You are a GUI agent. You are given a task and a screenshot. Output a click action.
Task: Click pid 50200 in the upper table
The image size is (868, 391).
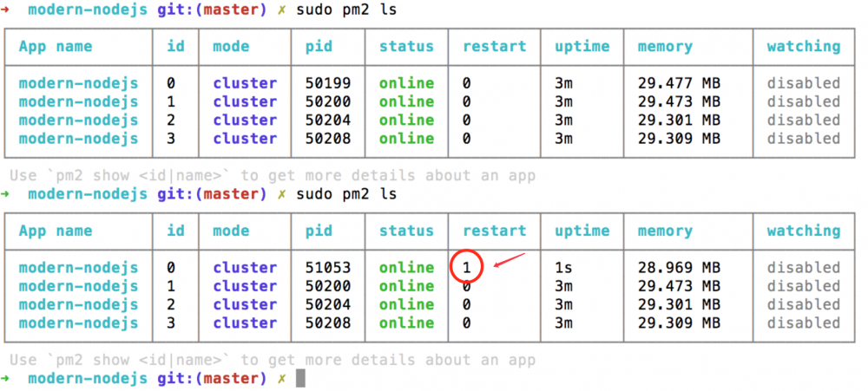point(328,101)
